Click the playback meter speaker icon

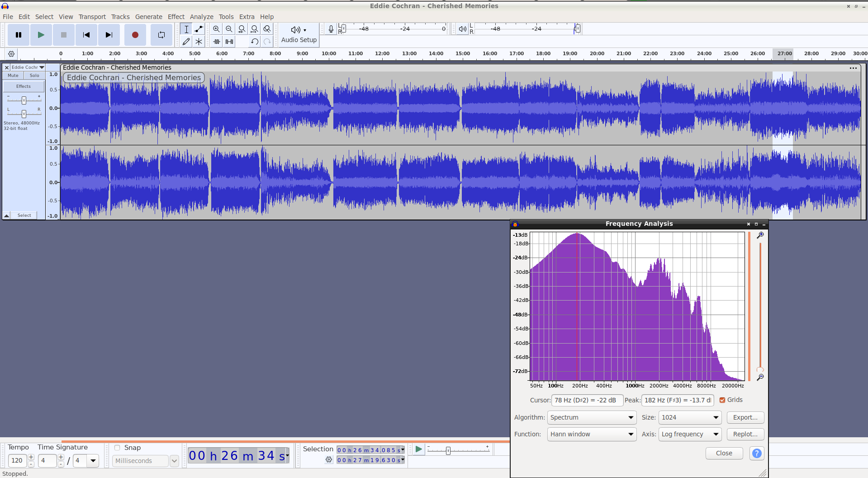click(462, 29)
